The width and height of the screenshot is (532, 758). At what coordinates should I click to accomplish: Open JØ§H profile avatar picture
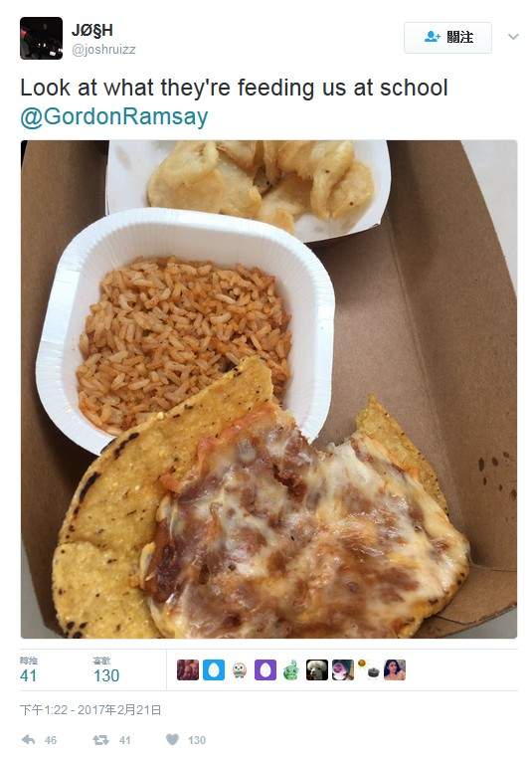coord(41,38)
